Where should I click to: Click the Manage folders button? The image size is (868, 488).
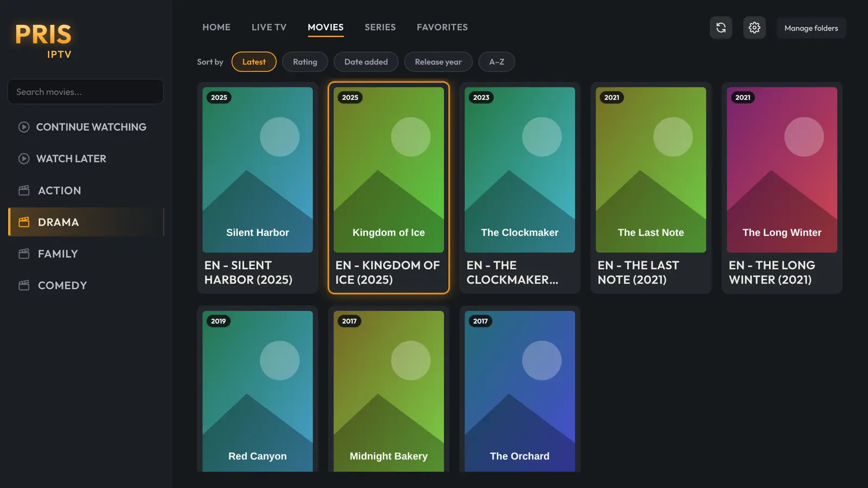point(811,28)
